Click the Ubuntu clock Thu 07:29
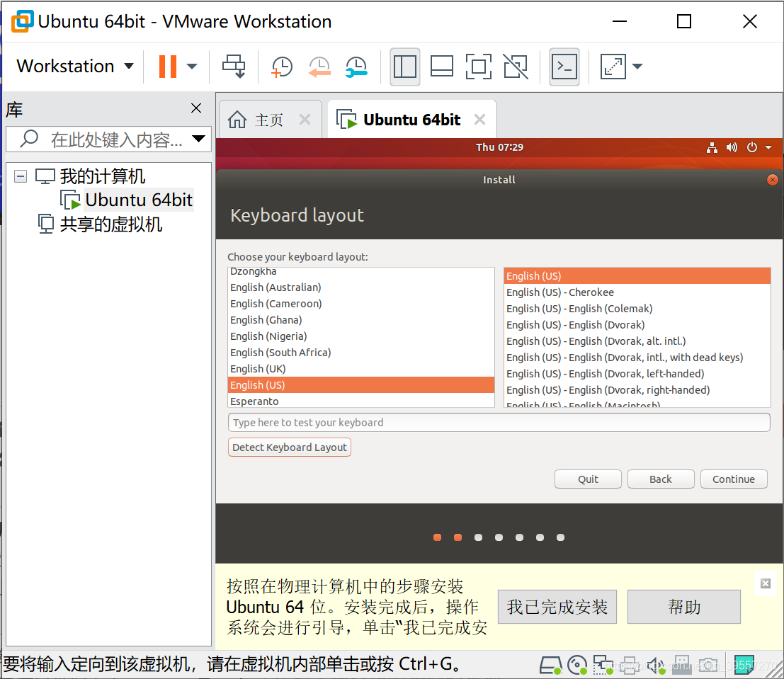Viewport: 784px width, 679px height. (x=499, y=147)
